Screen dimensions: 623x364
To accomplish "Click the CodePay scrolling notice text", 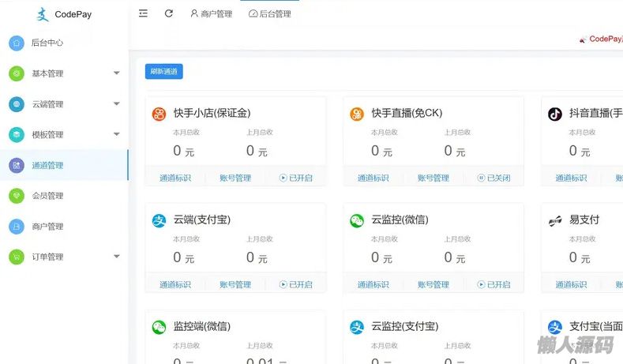I will [x=606, y=39].
